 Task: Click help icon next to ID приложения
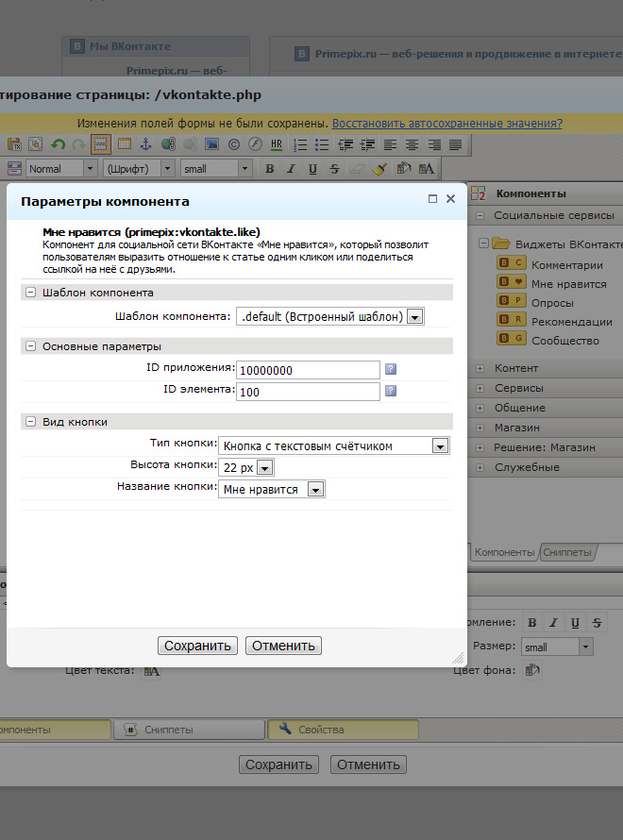390,370
